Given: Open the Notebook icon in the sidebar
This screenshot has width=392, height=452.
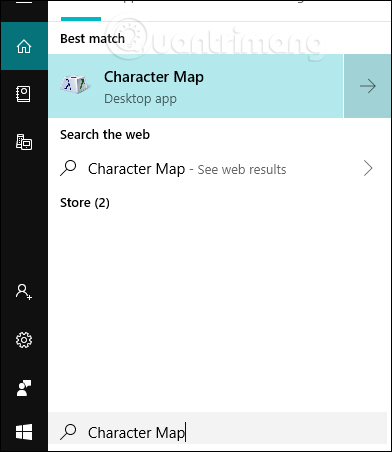Looking at the screenshot, I should click(24, 94).
